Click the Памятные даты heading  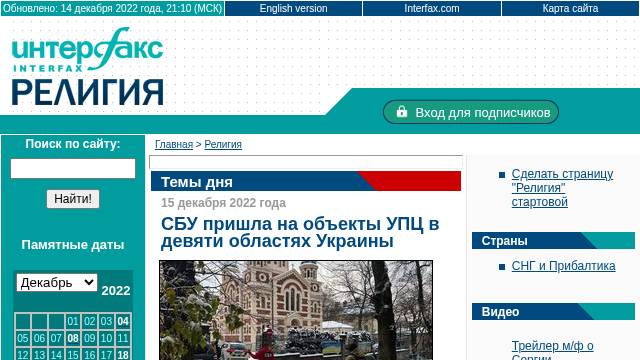(x=73, y=245)
